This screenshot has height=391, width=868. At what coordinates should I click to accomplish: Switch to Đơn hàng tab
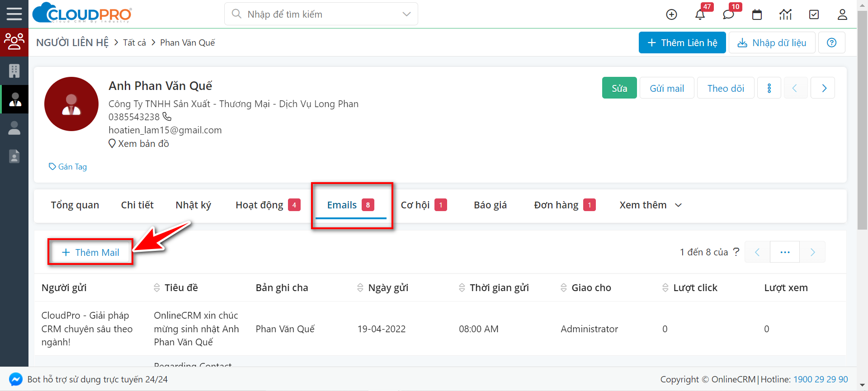coord(565,205)
